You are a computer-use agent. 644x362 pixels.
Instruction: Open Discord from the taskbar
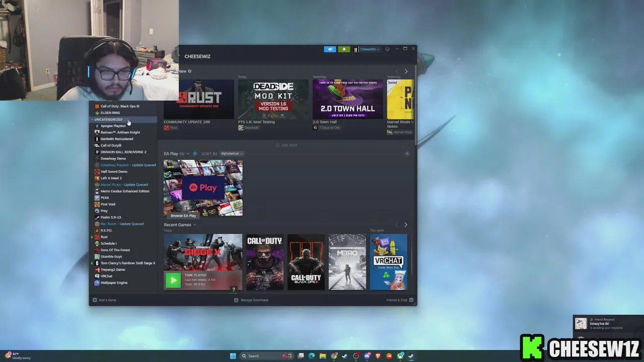[x=367, y=356]
